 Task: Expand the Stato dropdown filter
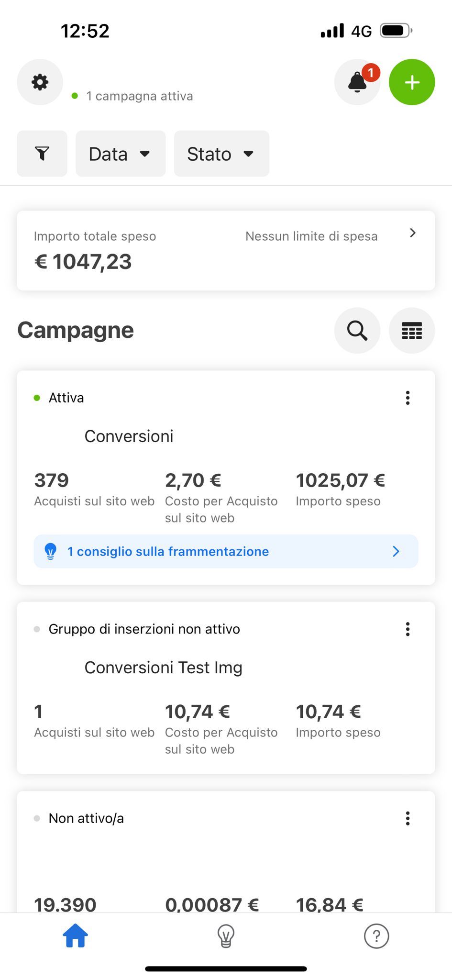(x=221, y=154)
